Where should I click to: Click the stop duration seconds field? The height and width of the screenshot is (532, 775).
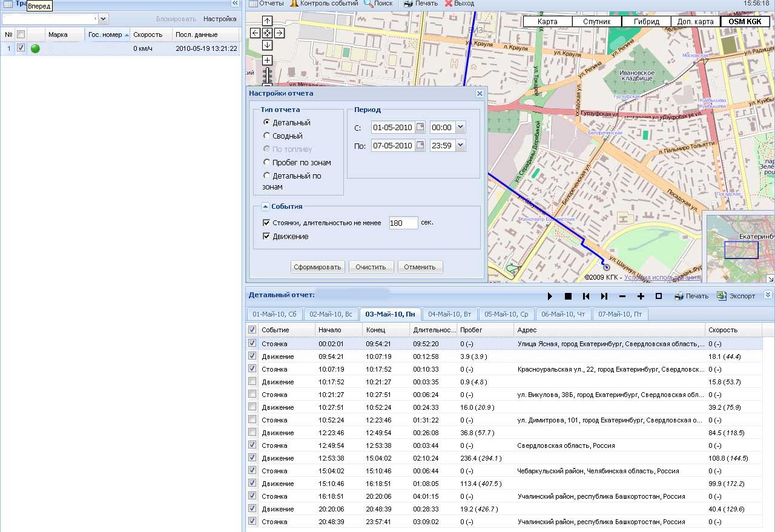403,223
